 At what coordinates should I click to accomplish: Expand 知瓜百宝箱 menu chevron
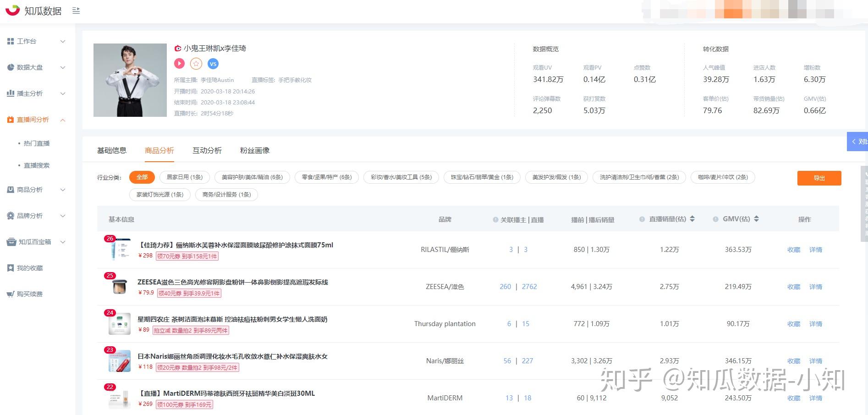click(63, 242)
